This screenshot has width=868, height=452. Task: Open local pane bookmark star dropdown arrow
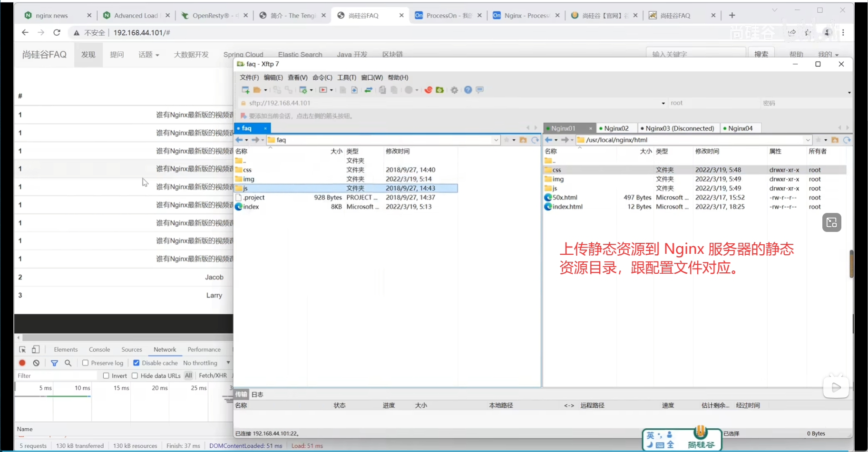[514, 140]
